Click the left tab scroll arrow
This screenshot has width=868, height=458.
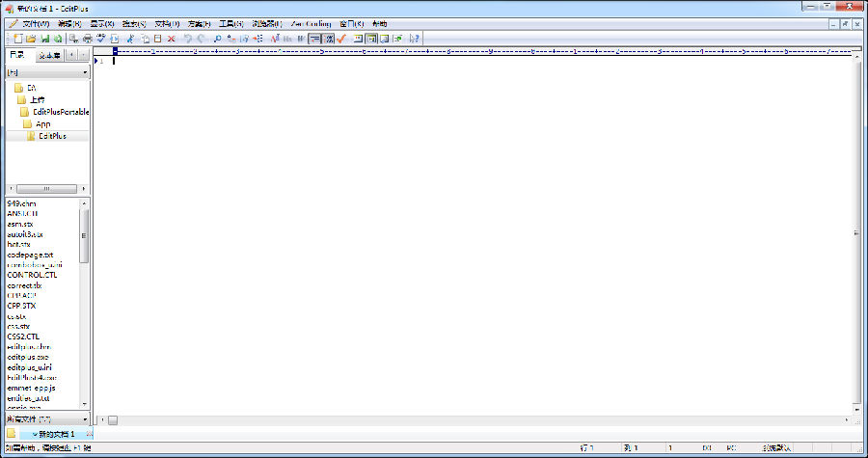71,55
